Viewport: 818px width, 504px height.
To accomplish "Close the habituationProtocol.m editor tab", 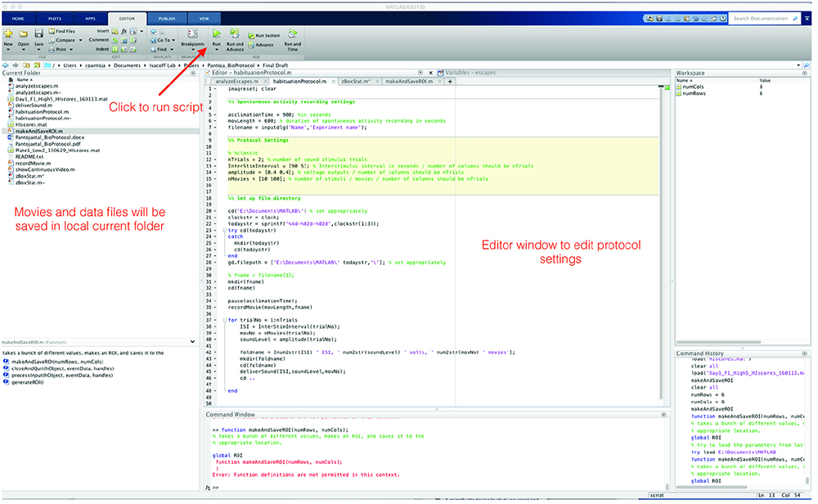I will coord(334,81).
